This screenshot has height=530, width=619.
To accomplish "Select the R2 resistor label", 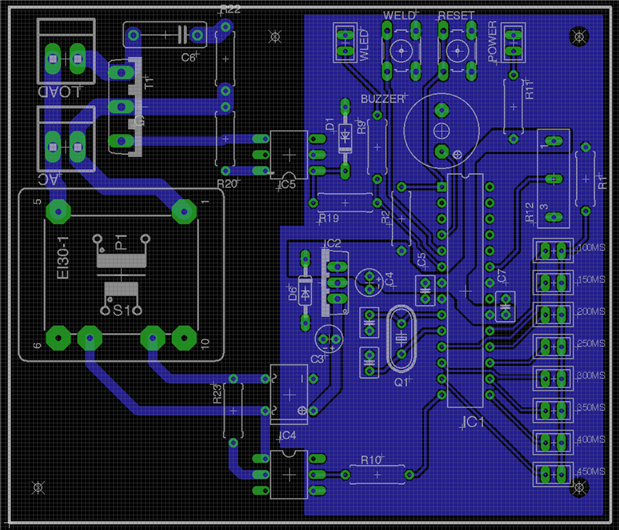I will pyautogui.click(x=386, y=217).
